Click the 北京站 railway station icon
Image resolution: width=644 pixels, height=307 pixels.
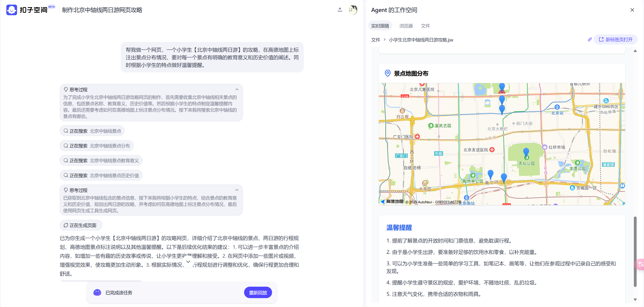(557, 107)
